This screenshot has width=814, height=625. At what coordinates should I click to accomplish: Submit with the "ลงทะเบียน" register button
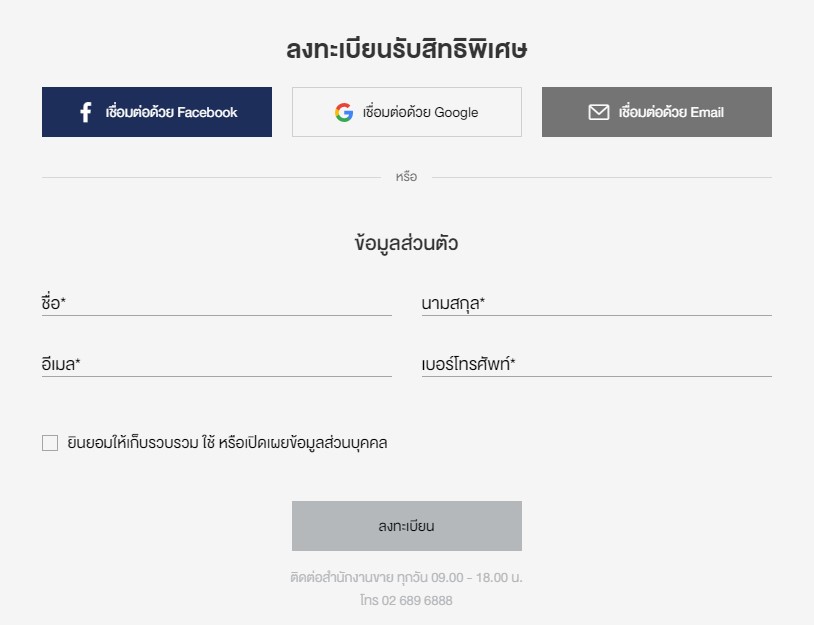(x=406, y=526)
